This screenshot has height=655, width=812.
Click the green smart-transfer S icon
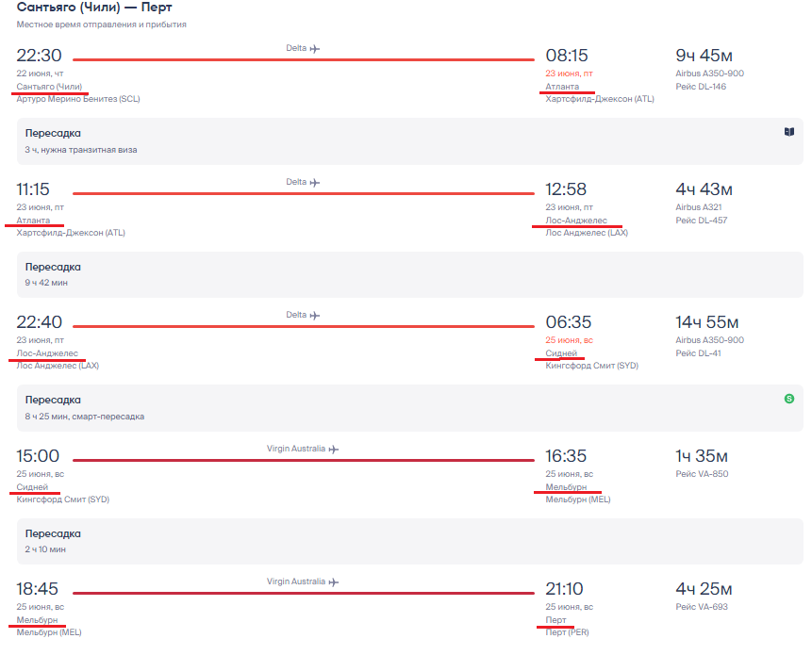click(x=788, y=399)
